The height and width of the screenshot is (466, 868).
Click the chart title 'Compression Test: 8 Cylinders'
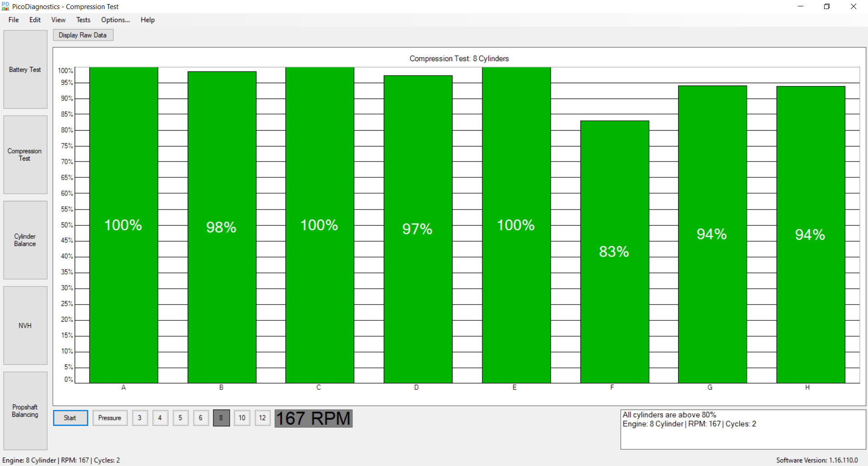click(x=459, y=59)
